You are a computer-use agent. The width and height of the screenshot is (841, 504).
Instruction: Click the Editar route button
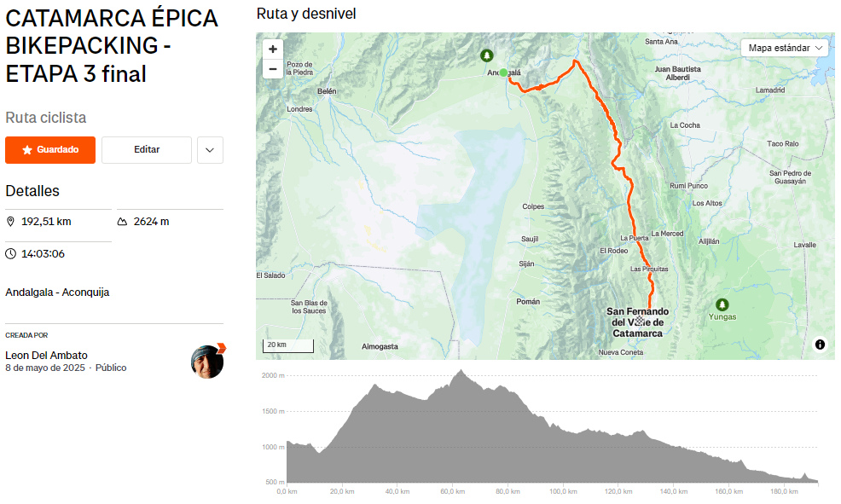147,150
